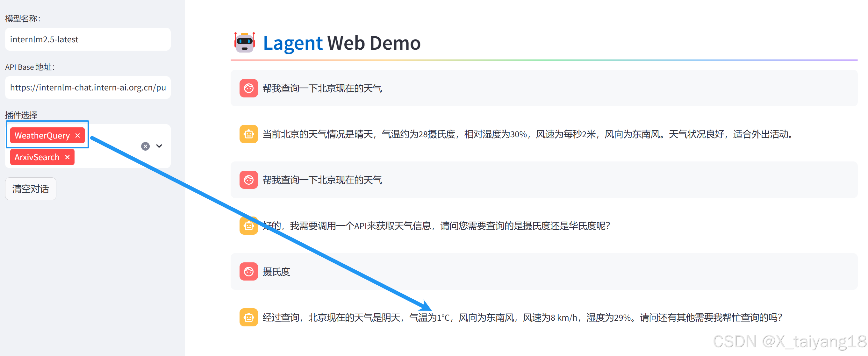Click the model name input field
This screenshot has height=356, width=868.
pyautogui.click(x=88, y=39)
